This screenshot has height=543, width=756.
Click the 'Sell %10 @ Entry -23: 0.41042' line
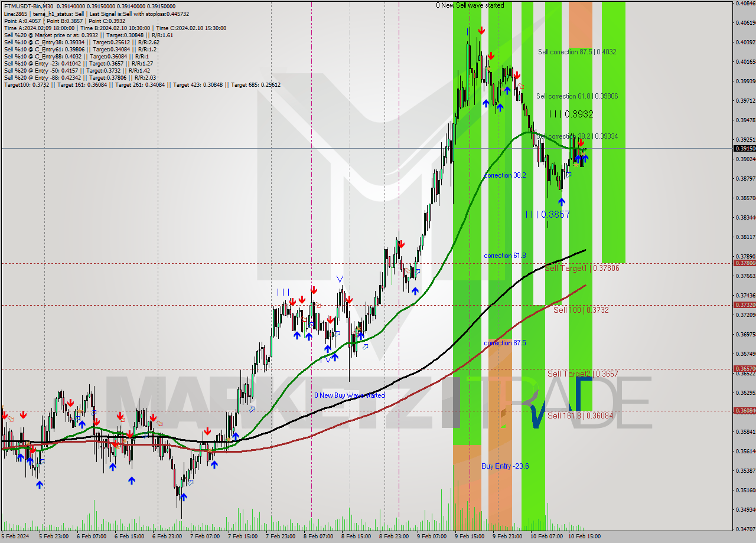pos(79,63)
